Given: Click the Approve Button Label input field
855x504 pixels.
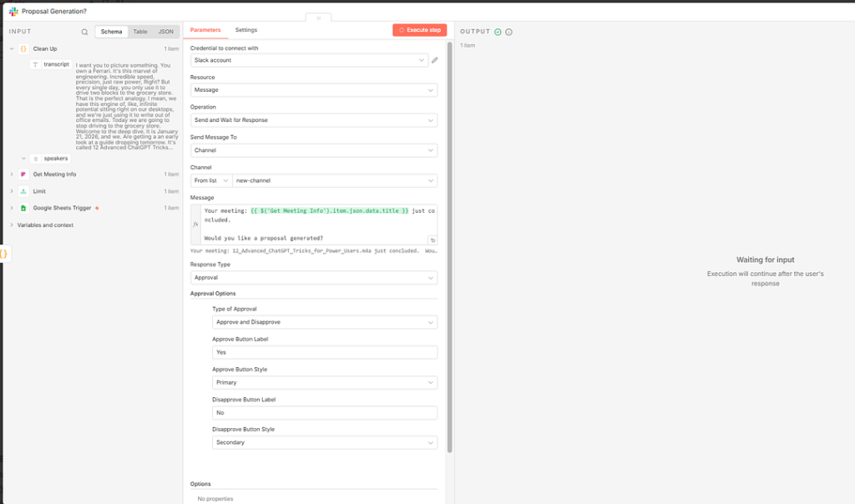Looking at the screenshot, I should (325, 352).
